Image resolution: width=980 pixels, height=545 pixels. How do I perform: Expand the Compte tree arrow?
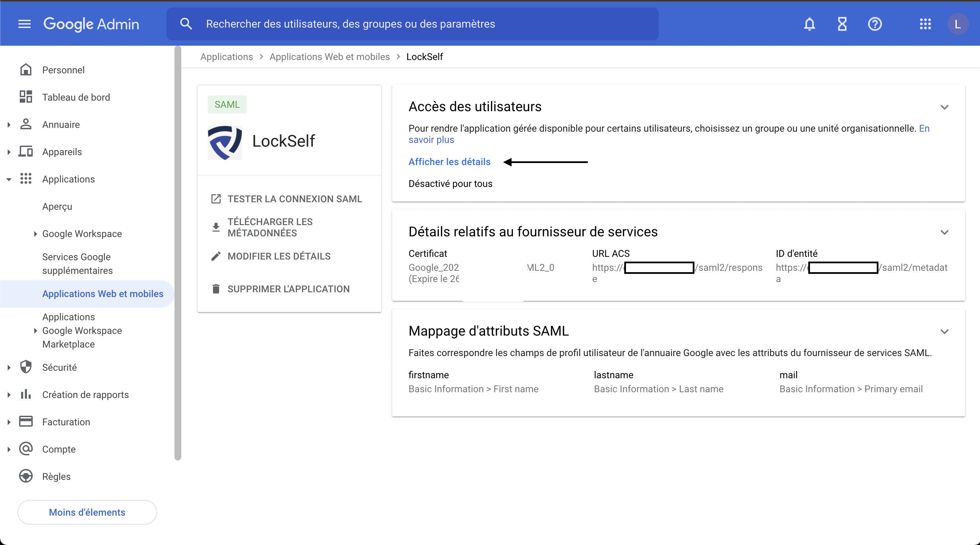click(x=9, y=450)
